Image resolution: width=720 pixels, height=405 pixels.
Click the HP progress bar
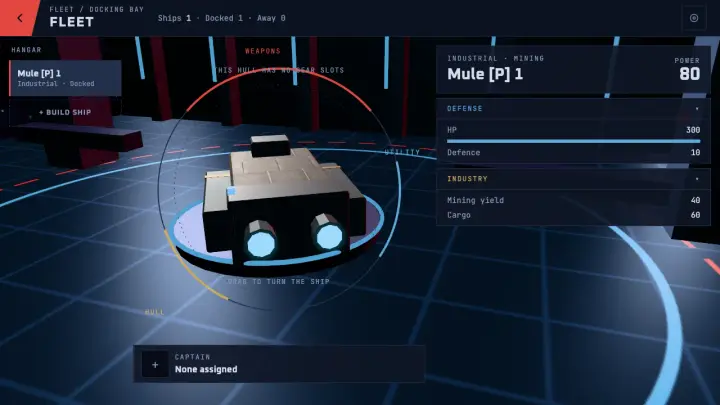[x=574, y=141]
